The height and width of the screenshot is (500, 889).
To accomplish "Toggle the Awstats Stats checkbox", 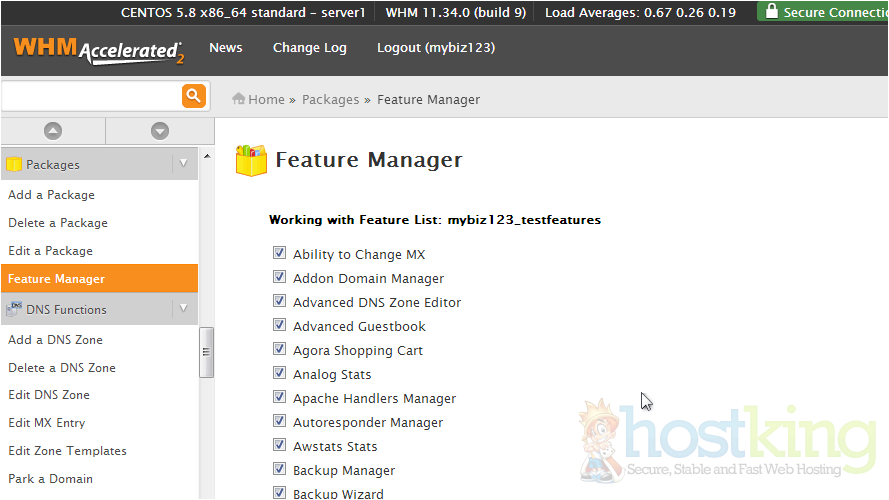I will [x=279, y=446].
